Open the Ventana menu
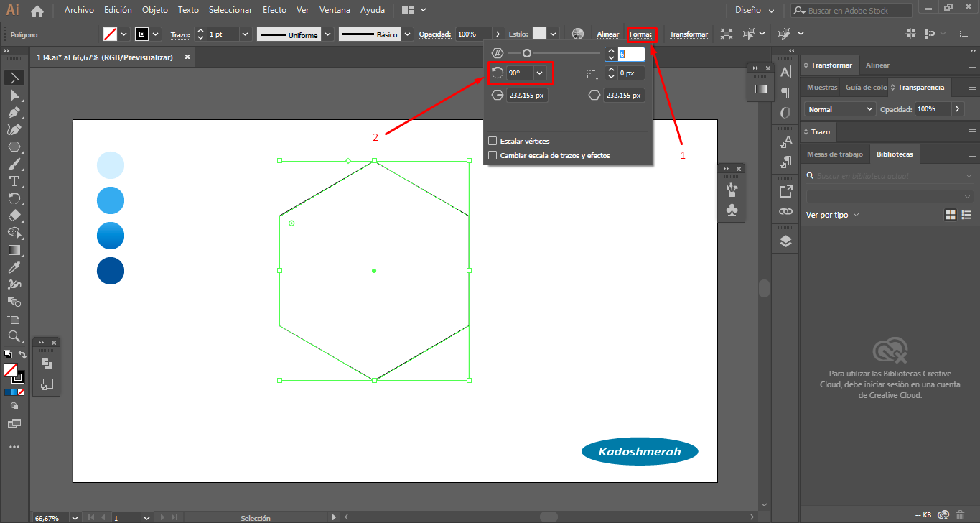This screenshot has width=980, height=523. coord(335,10)
